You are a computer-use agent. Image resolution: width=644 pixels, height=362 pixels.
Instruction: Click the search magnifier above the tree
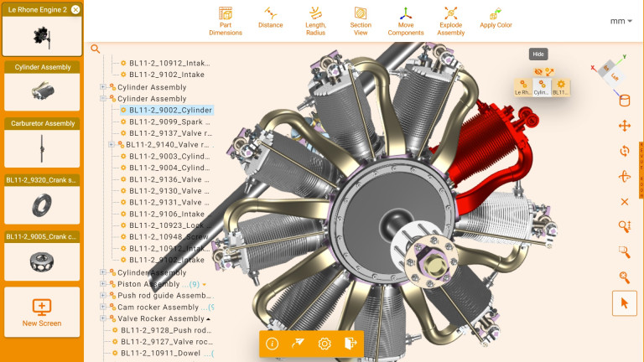click(x=96, y=49)
